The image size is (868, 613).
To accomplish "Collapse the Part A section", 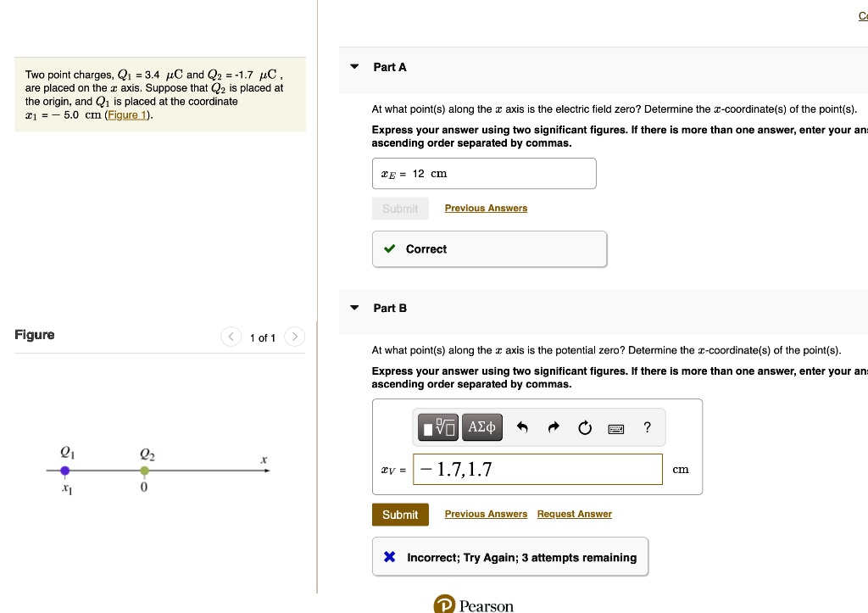I will (x=354, y=67).
